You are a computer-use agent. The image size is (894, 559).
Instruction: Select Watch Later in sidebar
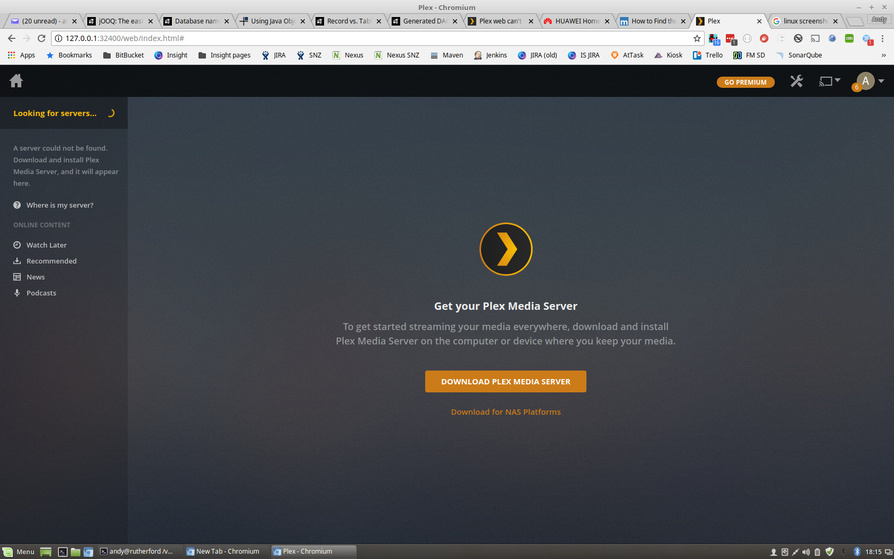40,245
